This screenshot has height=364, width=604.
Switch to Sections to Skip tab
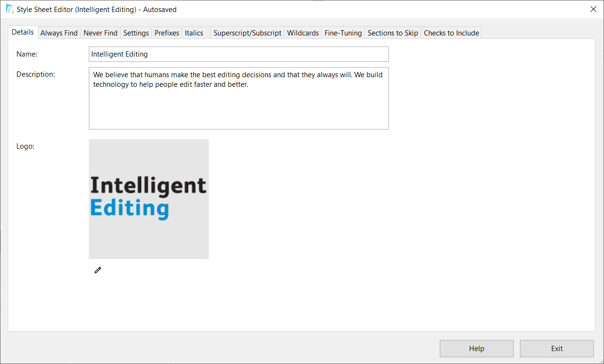[393, 33]
